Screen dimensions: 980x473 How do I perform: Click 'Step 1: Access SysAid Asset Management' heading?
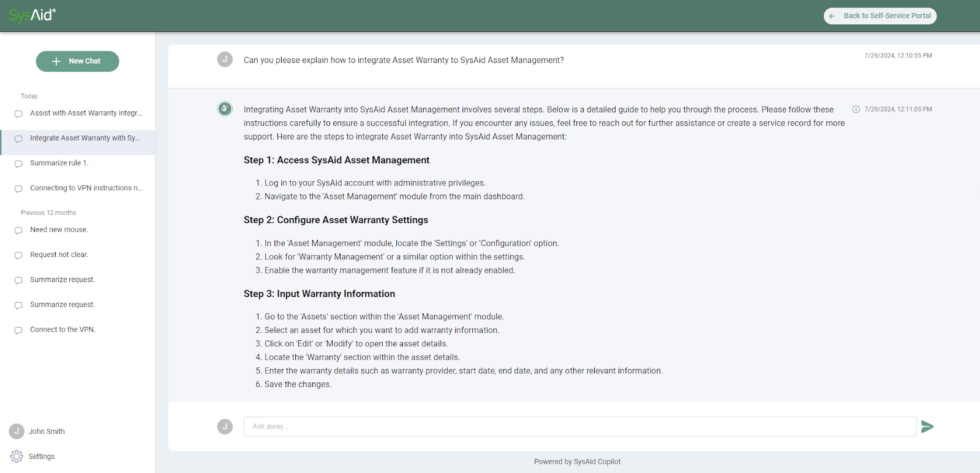336,160
